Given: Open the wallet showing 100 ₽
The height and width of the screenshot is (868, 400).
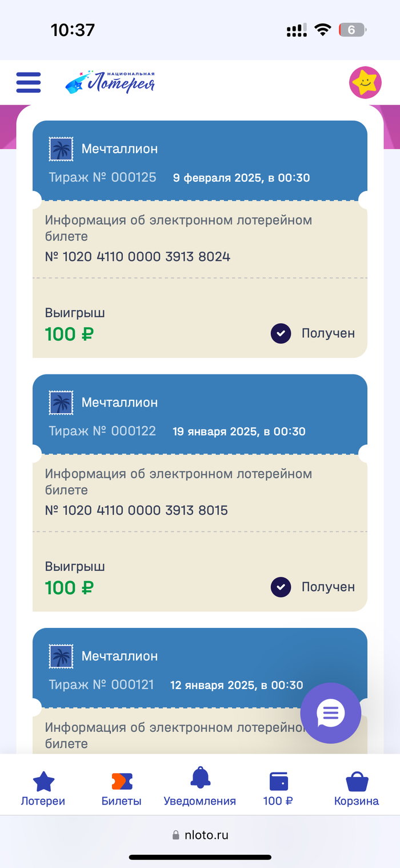Looking at the screenshot, I should tap(278, 789).
